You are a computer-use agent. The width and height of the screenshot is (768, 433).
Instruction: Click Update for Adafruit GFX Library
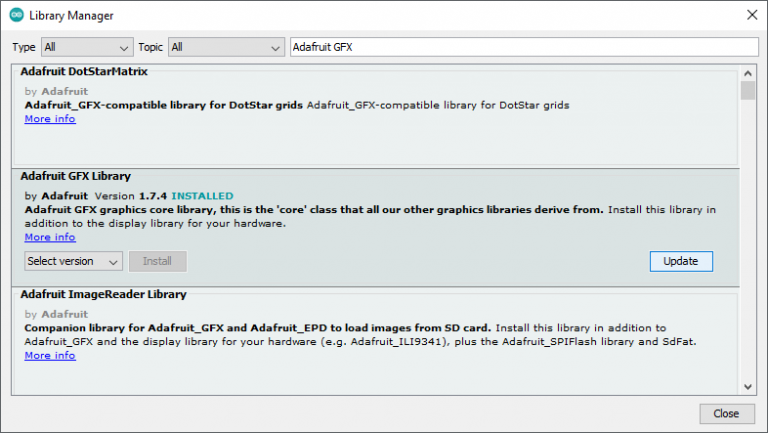tap(680, 261)
